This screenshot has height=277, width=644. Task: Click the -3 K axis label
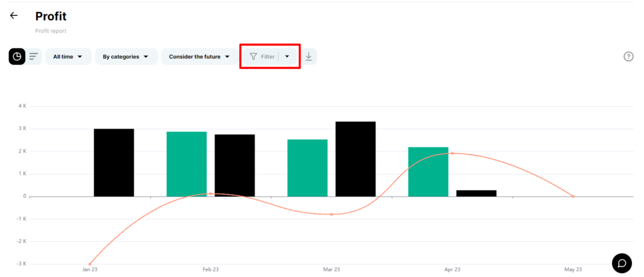tap(22, 264)
